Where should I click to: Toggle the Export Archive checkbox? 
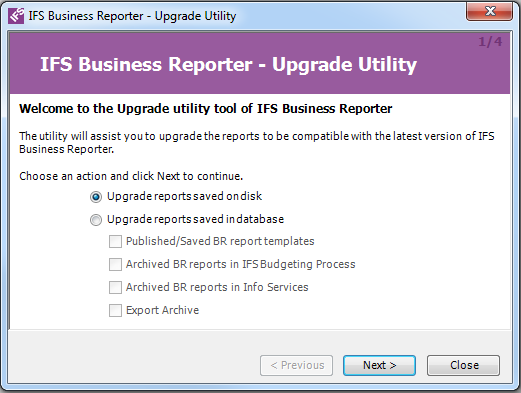(115, 310)
